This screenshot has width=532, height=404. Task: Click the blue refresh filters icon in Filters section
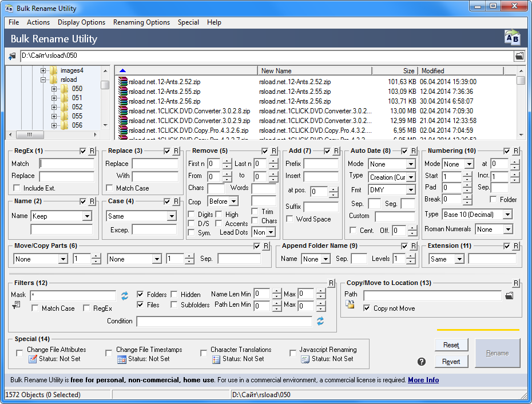(x=125, y=295)
